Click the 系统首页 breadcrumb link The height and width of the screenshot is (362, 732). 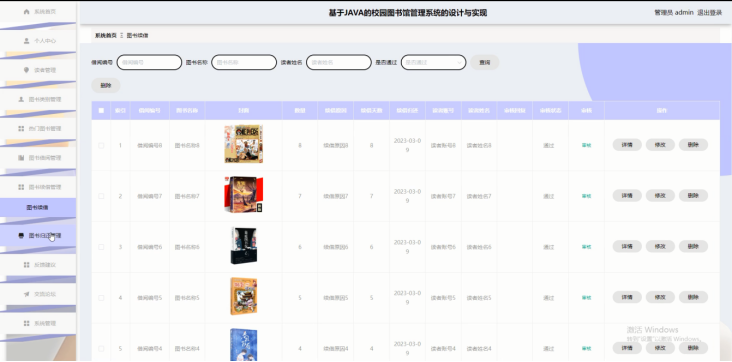106,35
